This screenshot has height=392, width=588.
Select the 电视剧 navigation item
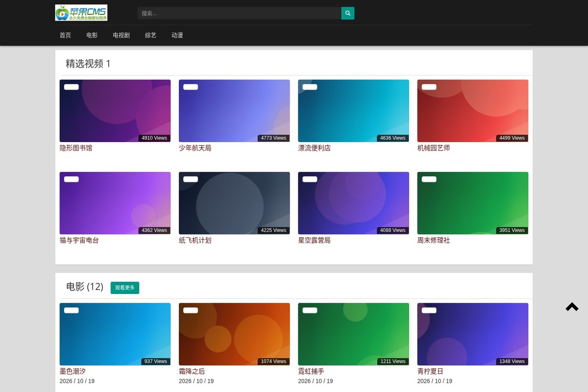pos(121,35)
